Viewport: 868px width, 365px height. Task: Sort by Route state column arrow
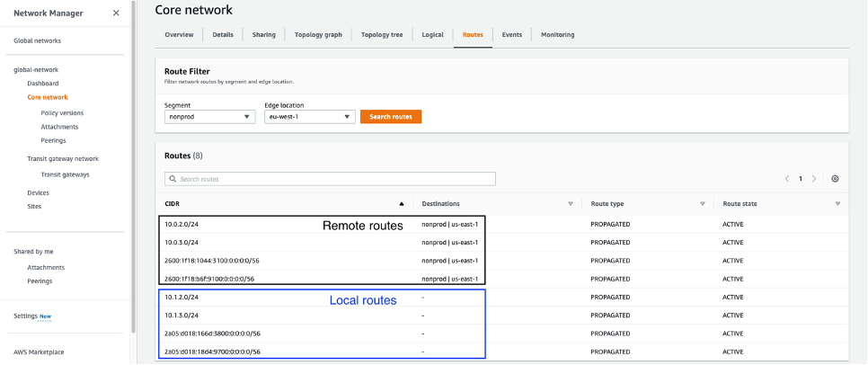coord(837,204)
